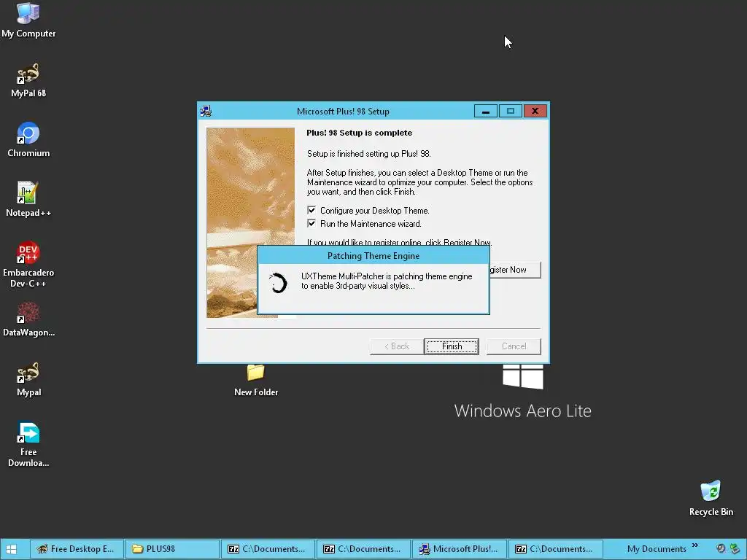
Task: Switch to first C:\Documents... 7z taskbar item
Action: coord(268,549)
